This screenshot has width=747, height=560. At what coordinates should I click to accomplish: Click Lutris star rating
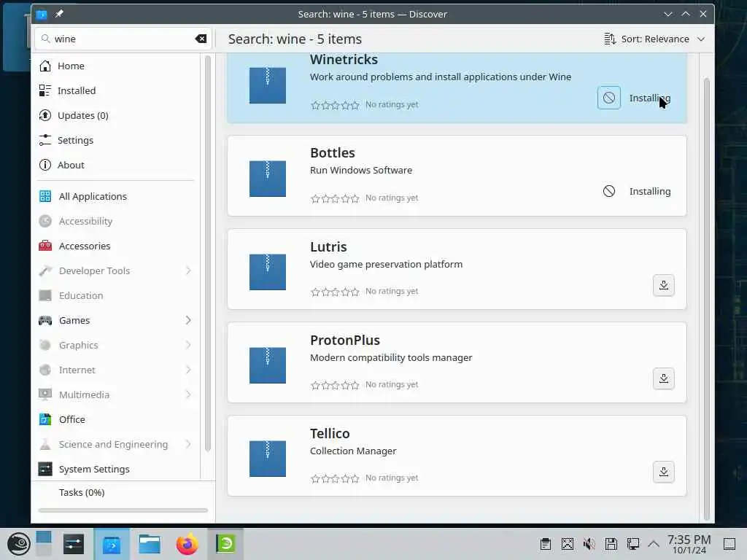335,292
